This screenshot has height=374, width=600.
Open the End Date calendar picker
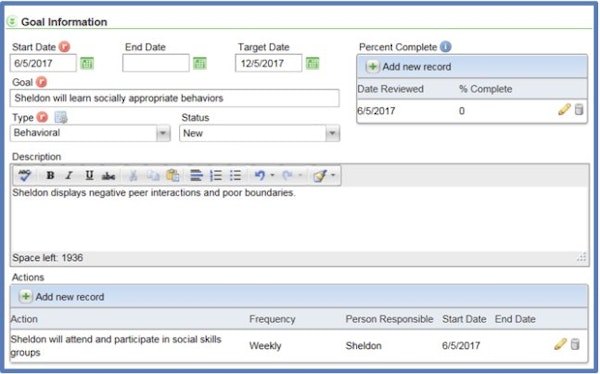pos(200,63)
